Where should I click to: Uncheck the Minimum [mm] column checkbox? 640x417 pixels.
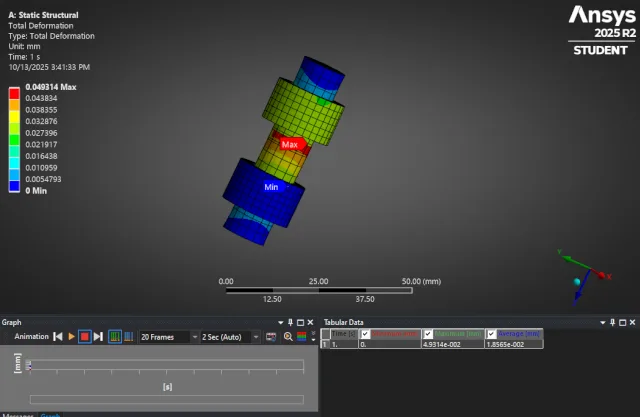(365, 334)
